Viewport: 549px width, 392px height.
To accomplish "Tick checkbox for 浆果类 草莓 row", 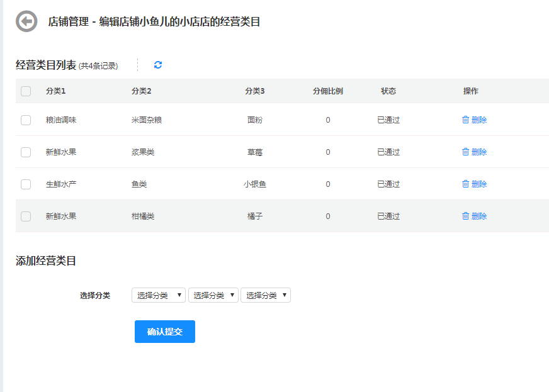I will pyautogui.click(x=26, y=152).
